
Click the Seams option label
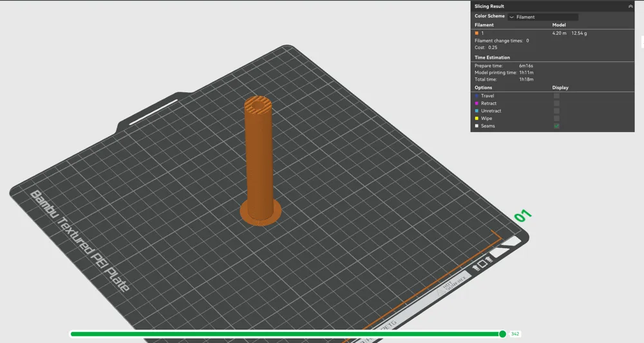(x=488, y=126)
